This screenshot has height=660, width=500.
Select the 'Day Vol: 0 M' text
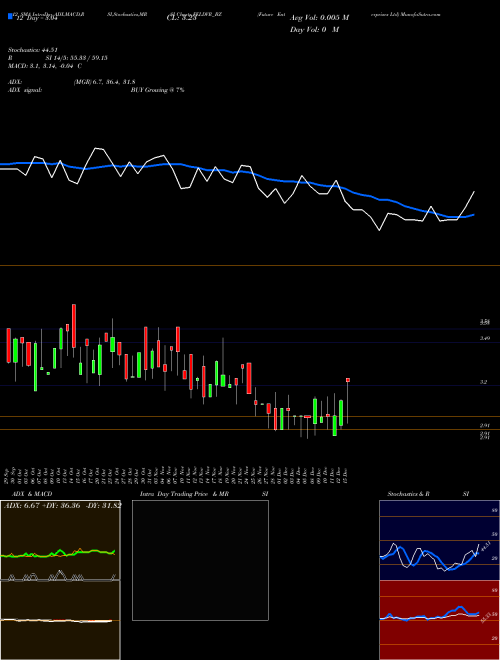point(314,30)
